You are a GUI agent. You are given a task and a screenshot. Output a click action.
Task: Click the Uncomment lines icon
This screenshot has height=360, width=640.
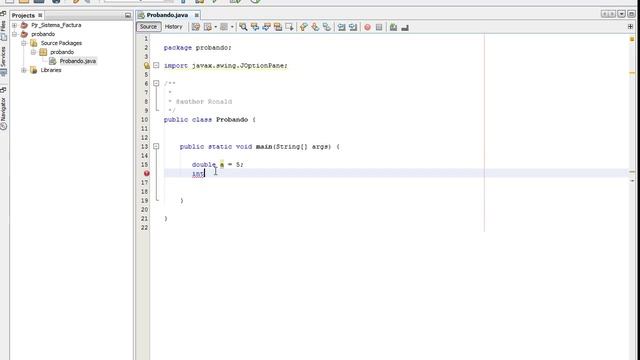tap(405, 27)
